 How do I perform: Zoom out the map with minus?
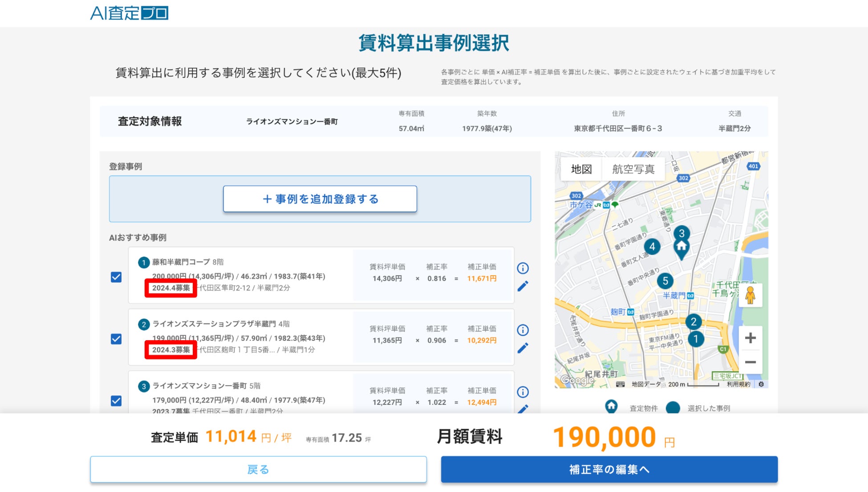tap(750, 362)
